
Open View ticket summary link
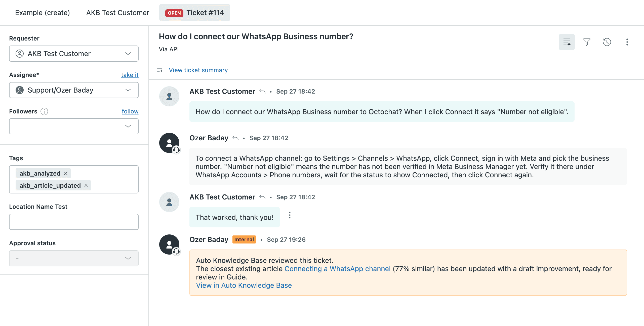coord(198,70)
